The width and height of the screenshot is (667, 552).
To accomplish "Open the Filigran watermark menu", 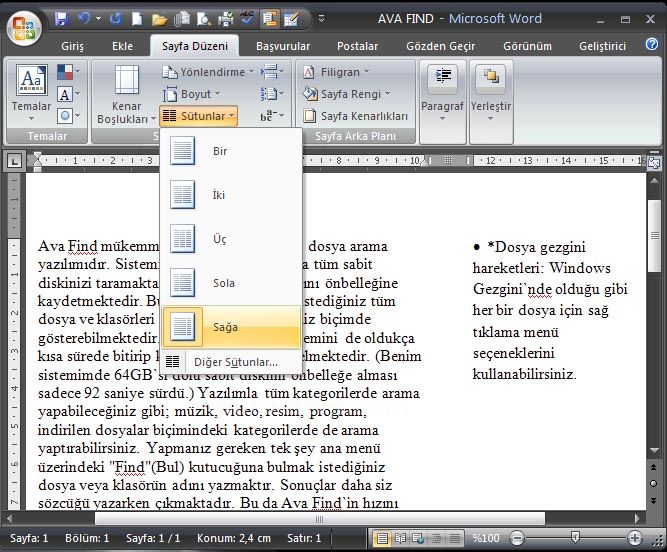I will [336, 72].
